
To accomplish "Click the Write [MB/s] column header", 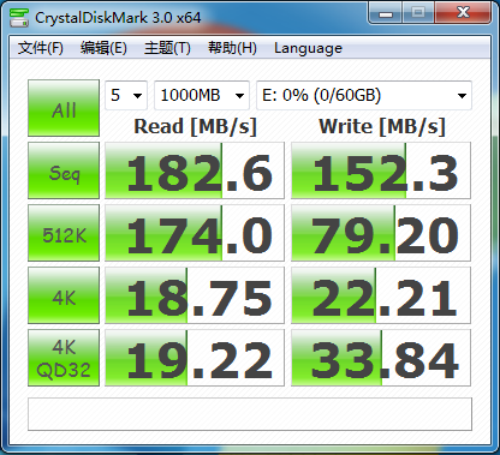I will [x=382, y=127].
